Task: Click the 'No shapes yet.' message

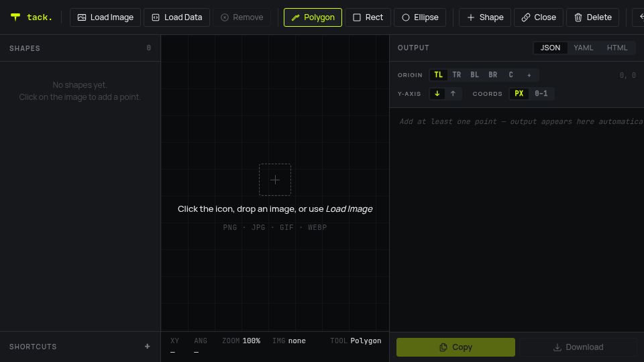Action: pyautogui.click(x=80, y=85)
